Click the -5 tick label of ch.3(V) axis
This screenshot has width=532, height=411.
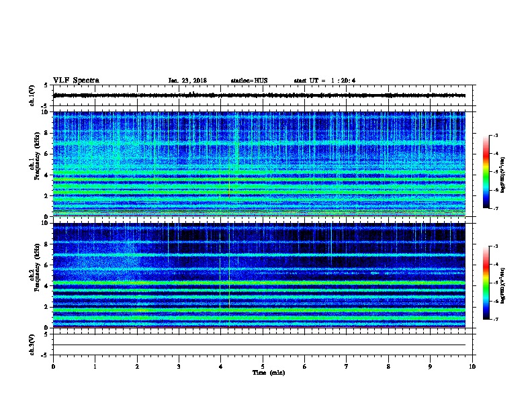click(45, 355)
